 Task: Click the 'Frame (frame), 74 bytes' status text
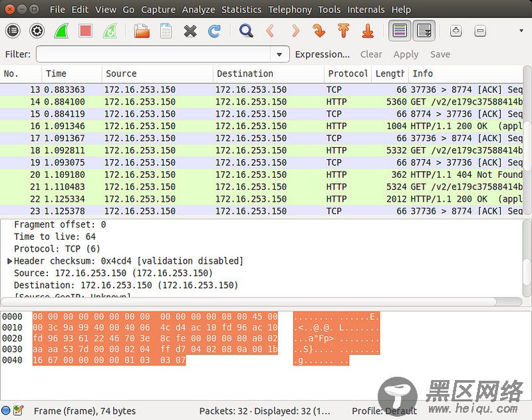(x=84, y=411)
